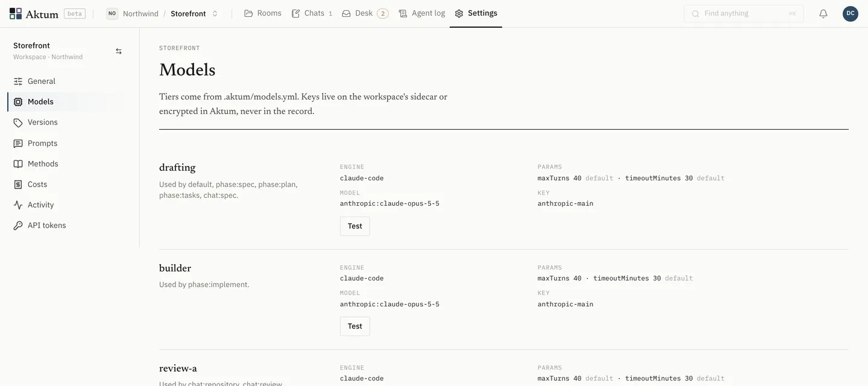The image size is (868, 386).
Task: Click drafting key anthropic-main
Action: click(565, 204)
